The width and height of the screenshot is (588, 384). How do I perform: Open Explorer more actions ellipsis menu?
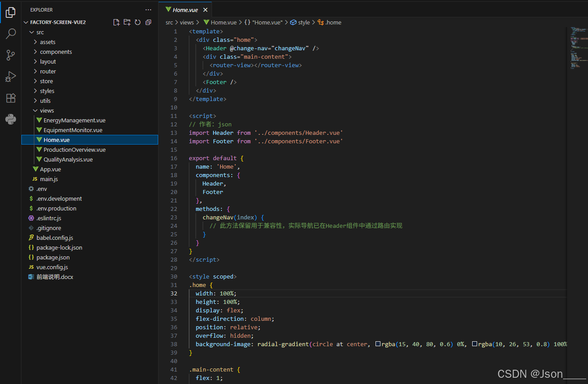point(148,9)
